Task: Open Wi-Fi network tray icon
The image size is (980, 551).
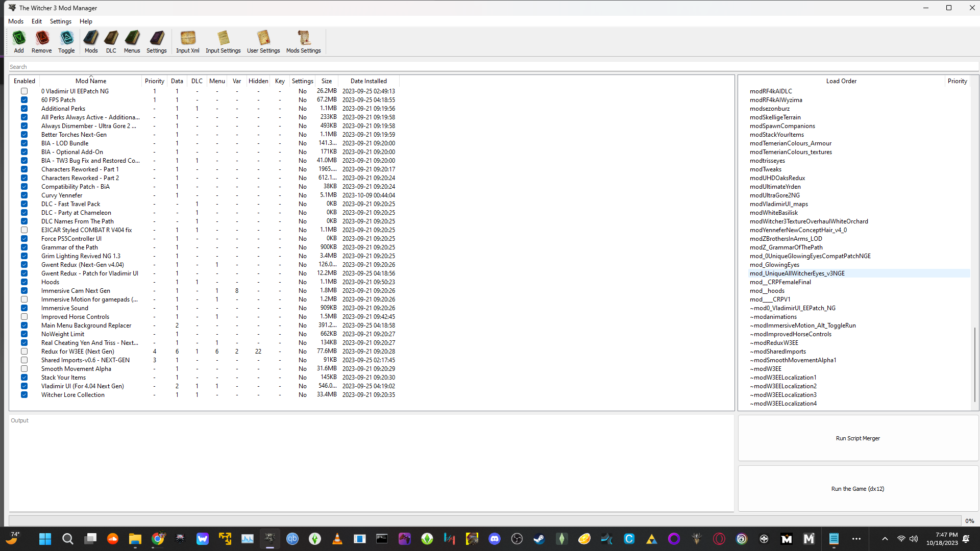Action: click(x=901, y=539)
